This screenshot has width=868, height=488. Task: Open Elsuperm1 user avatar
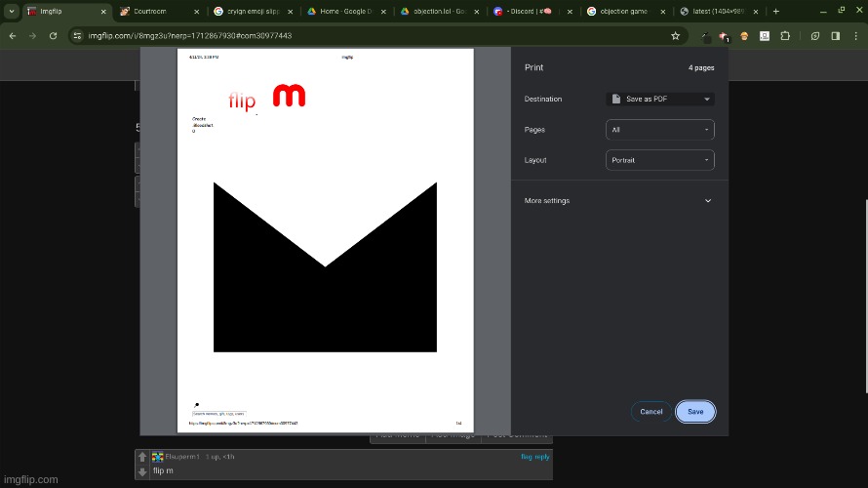pos(158,457)
